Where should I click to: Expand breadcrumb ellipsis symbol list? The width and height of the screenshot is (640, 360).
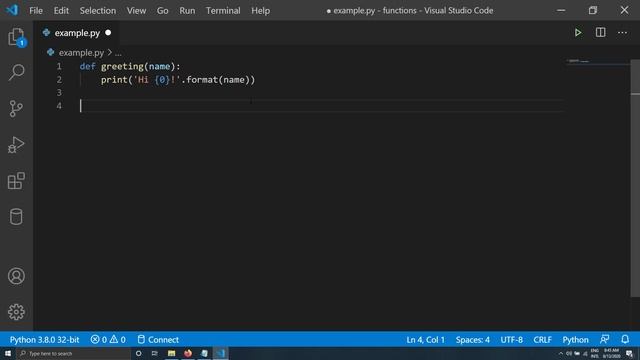coord(118,53)
